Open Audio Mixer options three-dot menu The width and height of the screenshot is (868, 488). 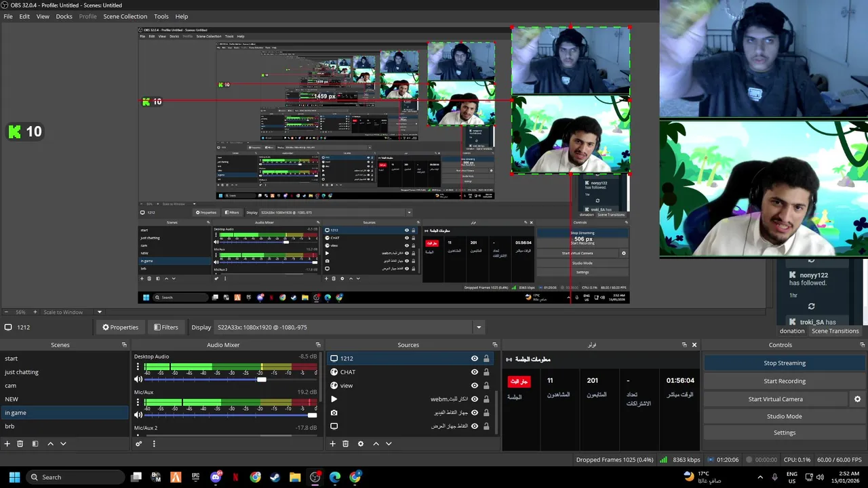tap(154, 444)
